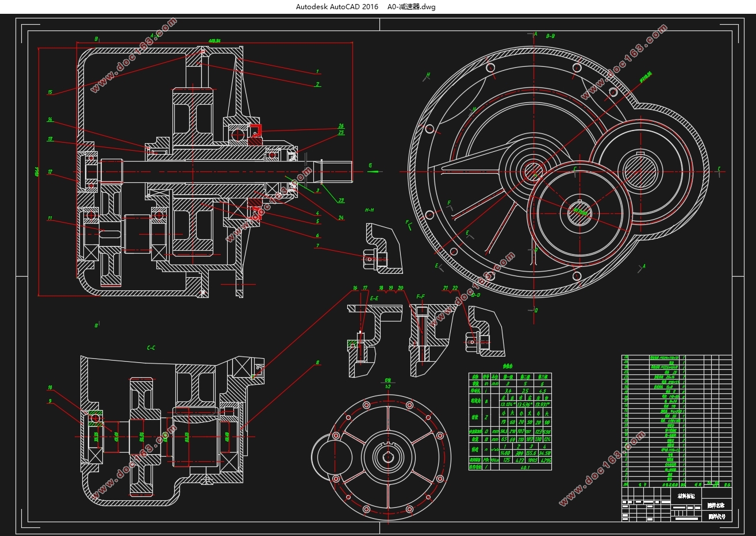Click the '3.6' cell in parameter table
This screenshot has width=756, height=536.
pyautogui.click(x=508, y=391)
